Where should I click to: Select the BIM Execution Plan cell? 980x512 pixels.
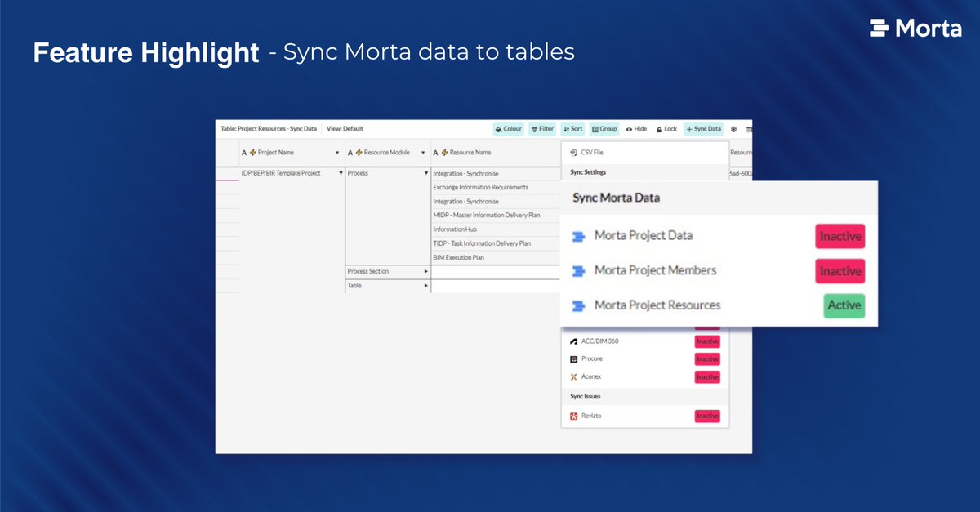(496, 257)
